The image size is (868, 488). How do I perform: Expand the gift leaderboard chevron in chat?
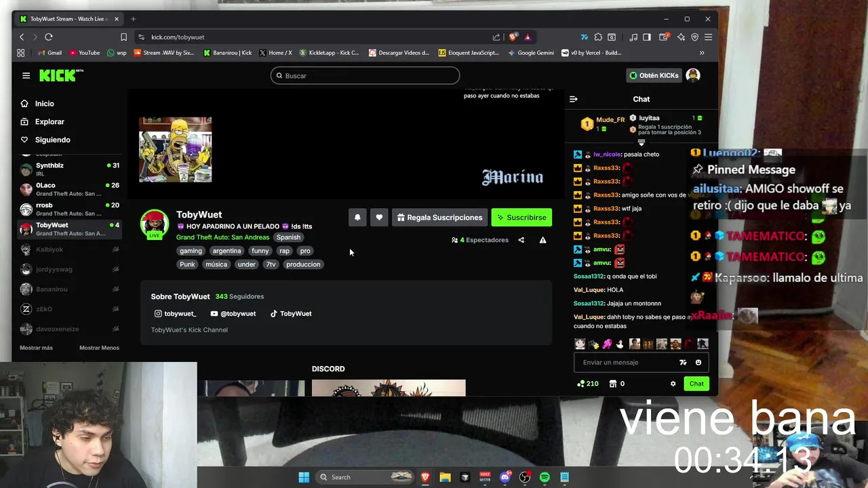coord(642,143)
